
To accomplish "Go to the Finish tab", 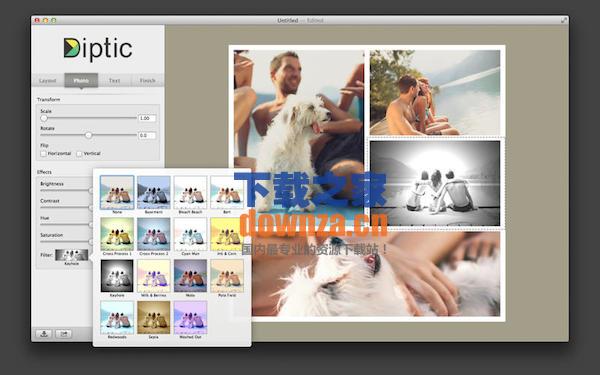I will pyautogui.click(x=147, y=80).
